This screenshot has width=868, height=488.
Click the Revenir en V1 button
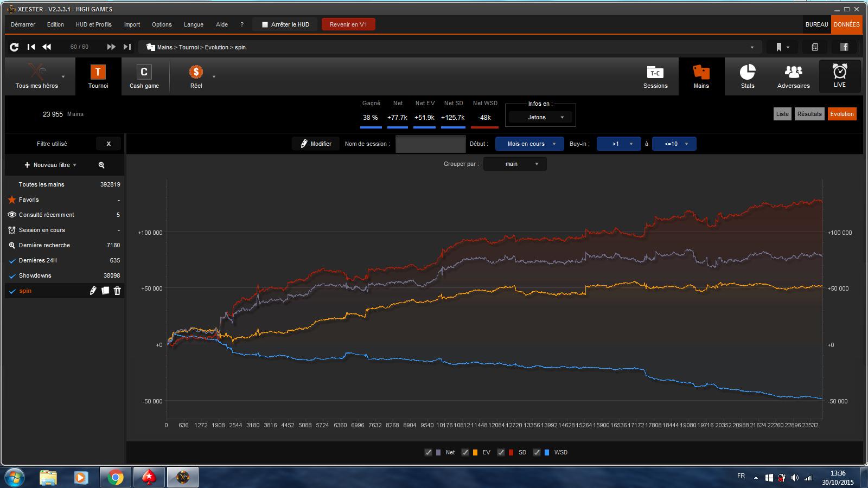348,24
